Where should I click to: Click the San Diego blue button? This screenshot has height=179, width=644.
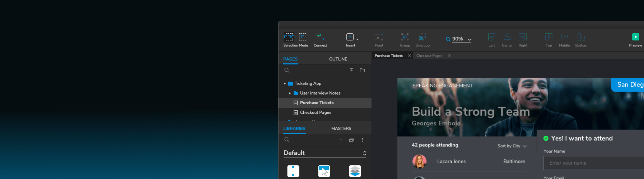point(628,85)
